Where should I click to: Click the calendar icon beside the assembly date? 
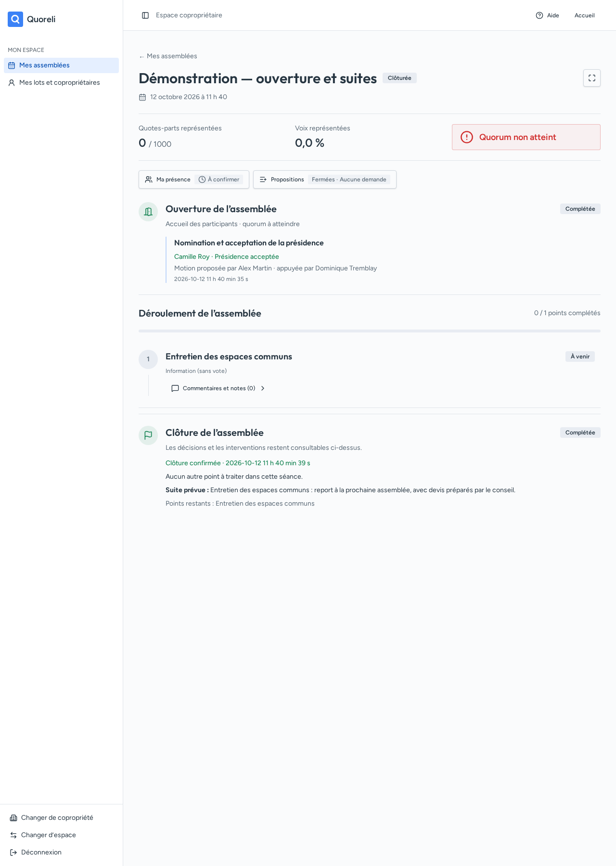(142, 97)
